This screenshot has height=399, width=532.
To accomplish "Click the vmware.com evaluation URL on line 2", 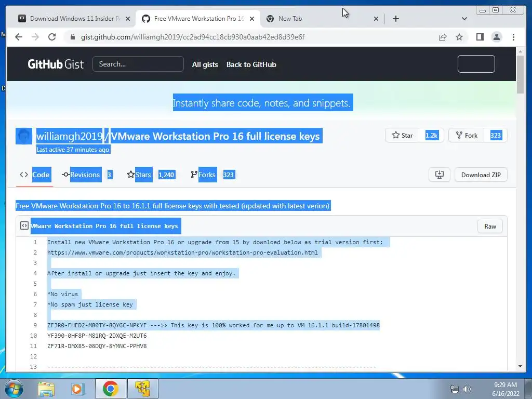I will pos(182,252).
